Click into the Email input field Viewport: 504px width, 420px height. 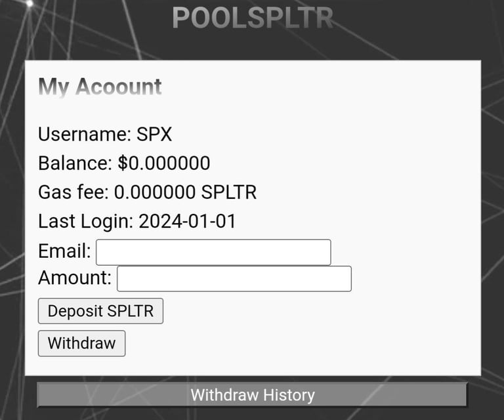[213, 252]
